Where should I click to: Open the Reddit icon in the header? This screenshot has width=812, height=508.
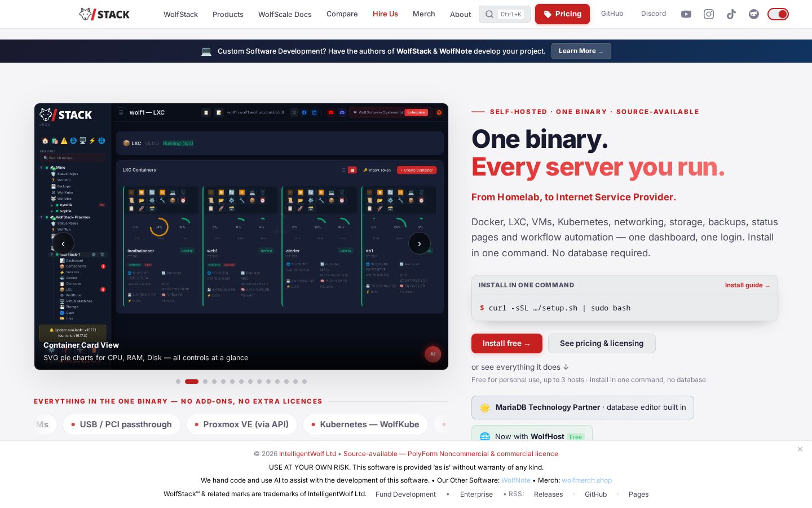tap(754, 14)
